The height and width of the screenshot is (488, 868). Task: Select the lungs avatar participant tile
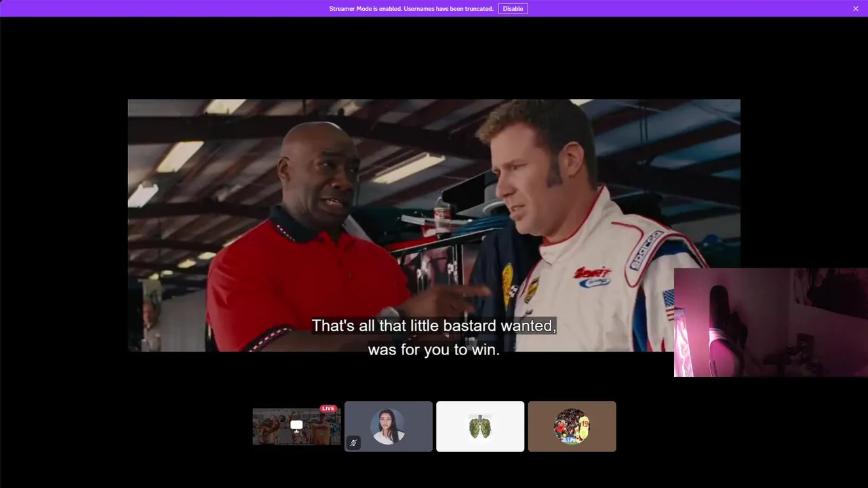480,426
